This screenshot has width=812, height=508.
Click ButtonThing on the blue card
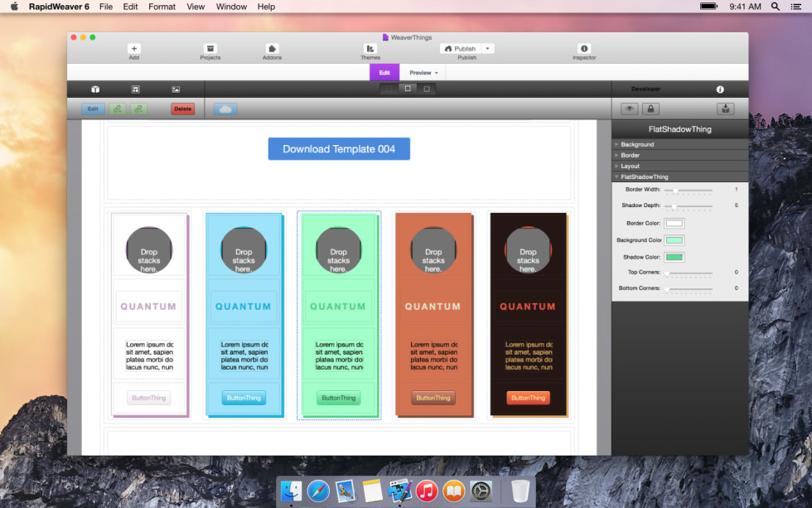pos(244,399)
